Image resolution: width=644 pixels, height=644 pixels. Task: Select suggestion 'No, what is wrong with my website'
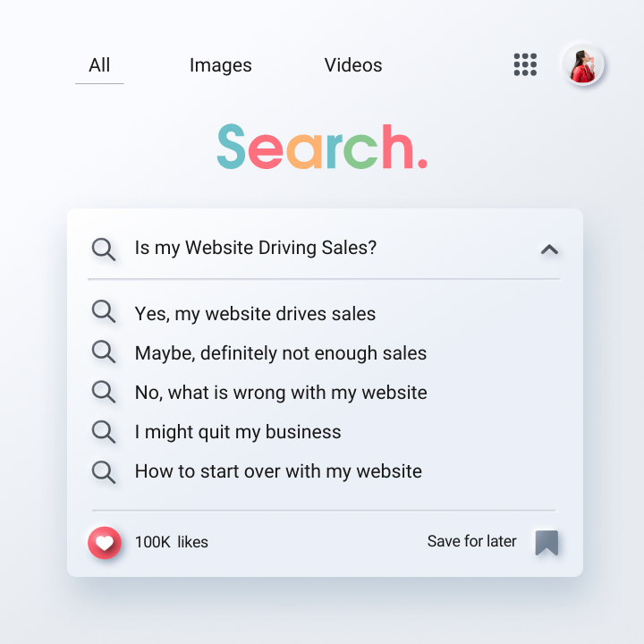pos(281,393)
